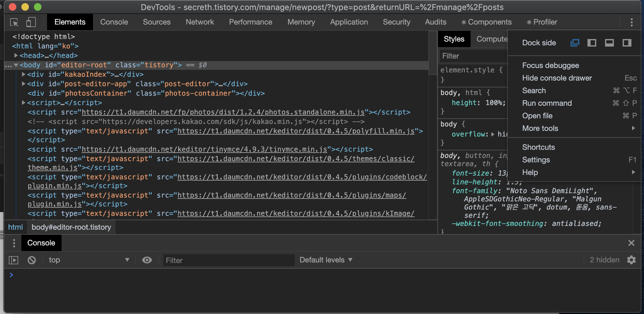
Task: Open console settings gear icon
Action: point(631,260)
